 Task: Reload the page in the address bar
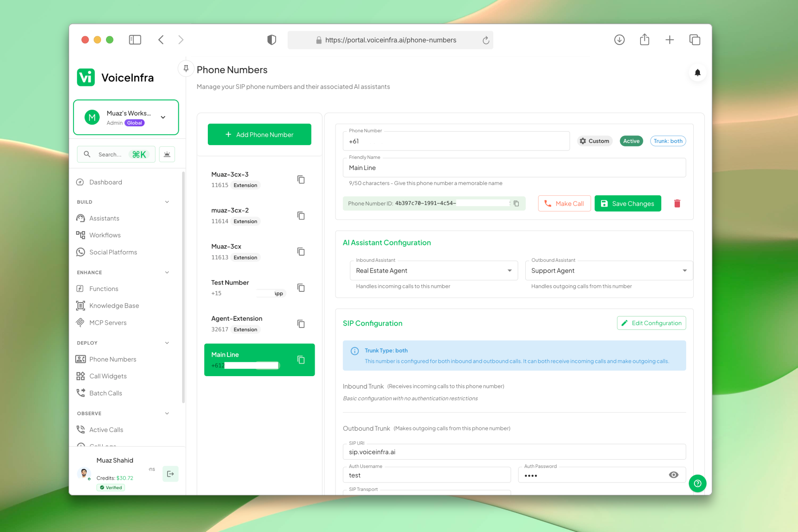point(485,40)
